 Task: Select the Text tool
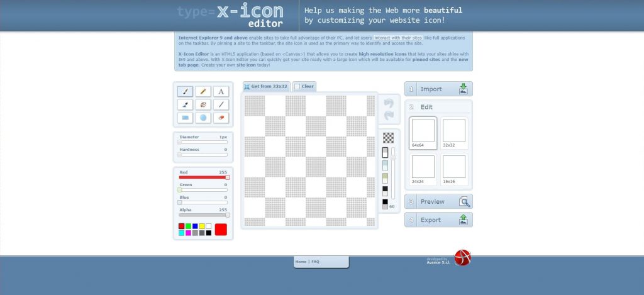(221, 92)
